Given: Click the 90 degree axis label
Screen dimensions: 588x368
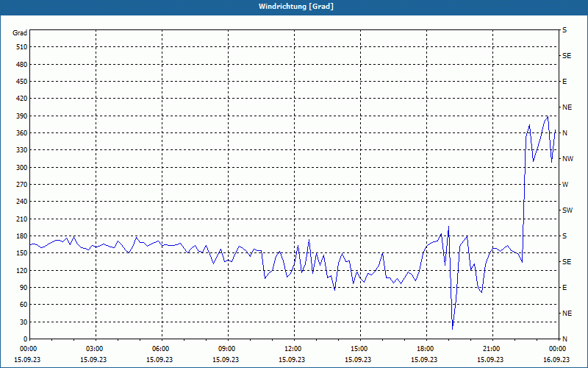Looking at the screenshot, I should pos(24,288).
